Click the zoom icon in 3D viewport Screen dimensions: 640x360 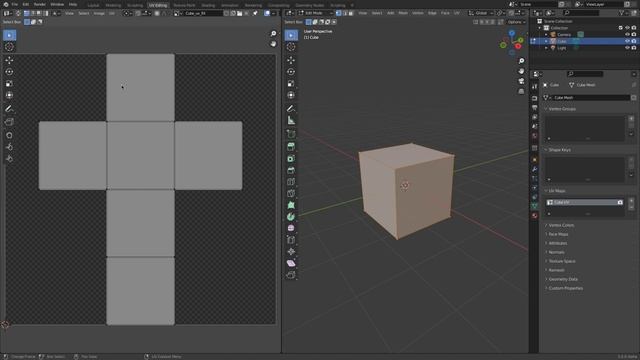(521, 61)
